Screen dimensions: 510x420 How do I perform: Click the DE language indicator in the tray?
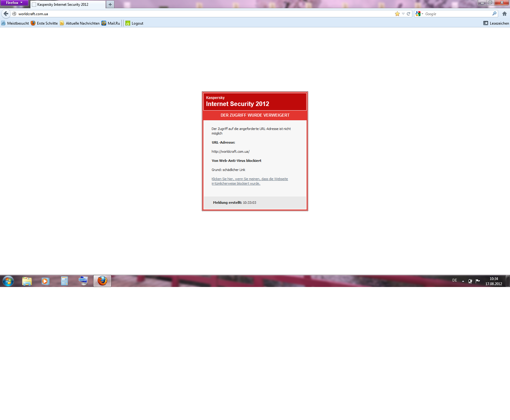454,281
